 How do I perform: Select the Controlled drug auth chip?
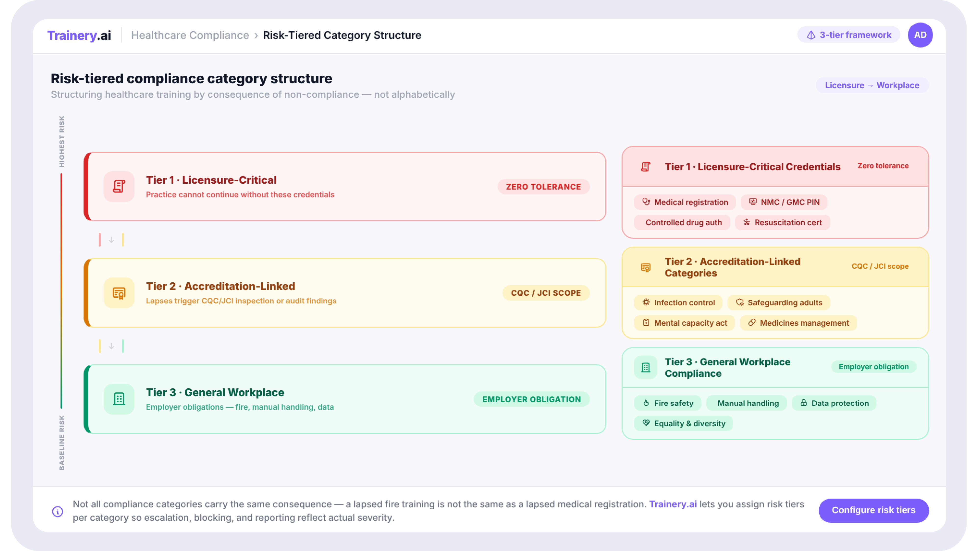(682, 222)
